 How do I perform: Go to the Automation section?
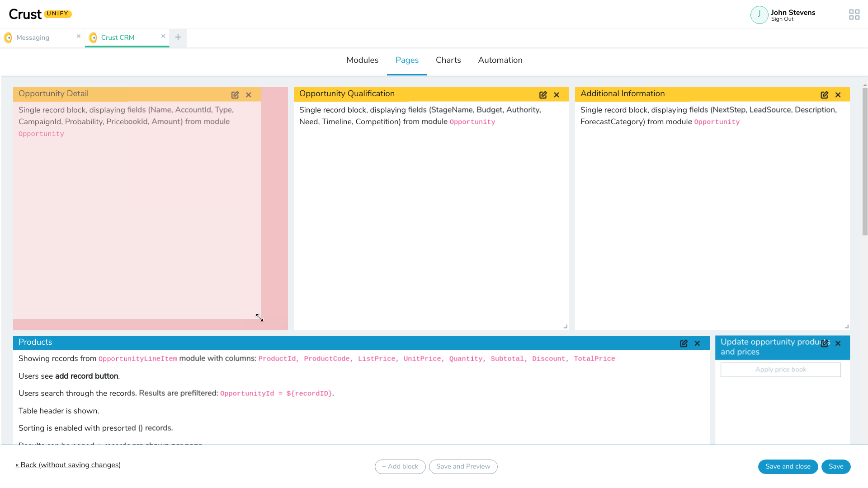pyautogui.click(x=500, y=60)
